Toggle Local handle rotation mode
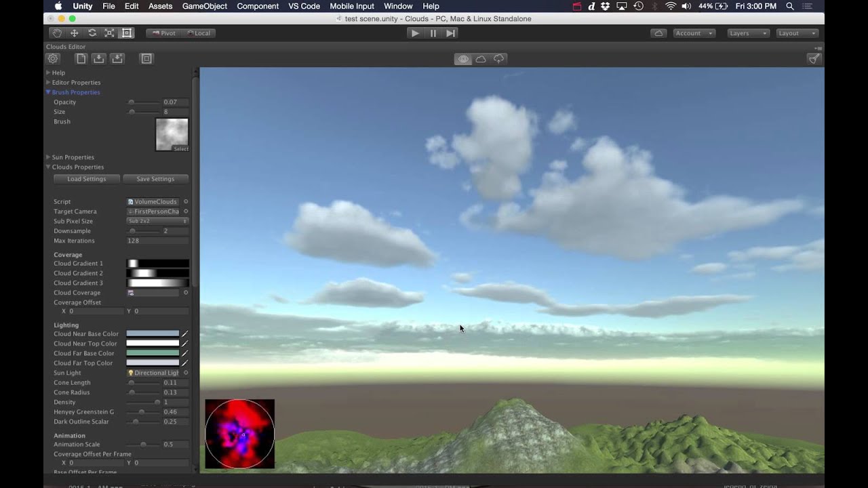 pos(198,33)
